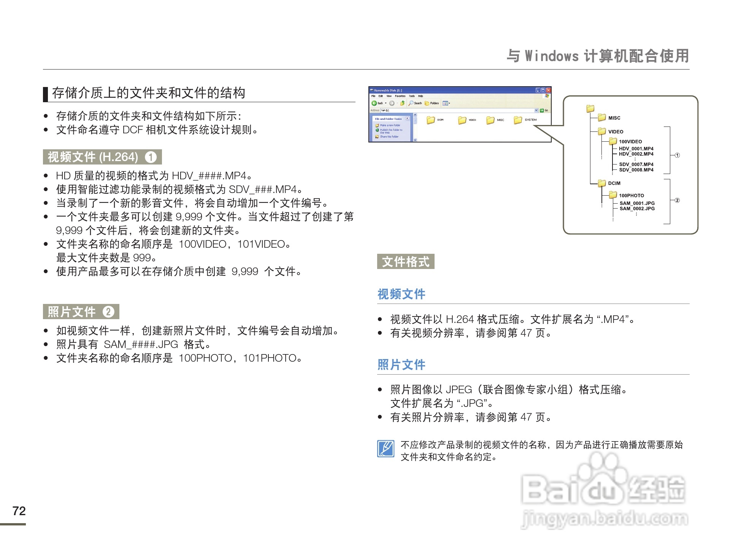Viewport: 733px width, 560px height.
Task: Click Publish this folder to the Web
Action: click(391, 131)
